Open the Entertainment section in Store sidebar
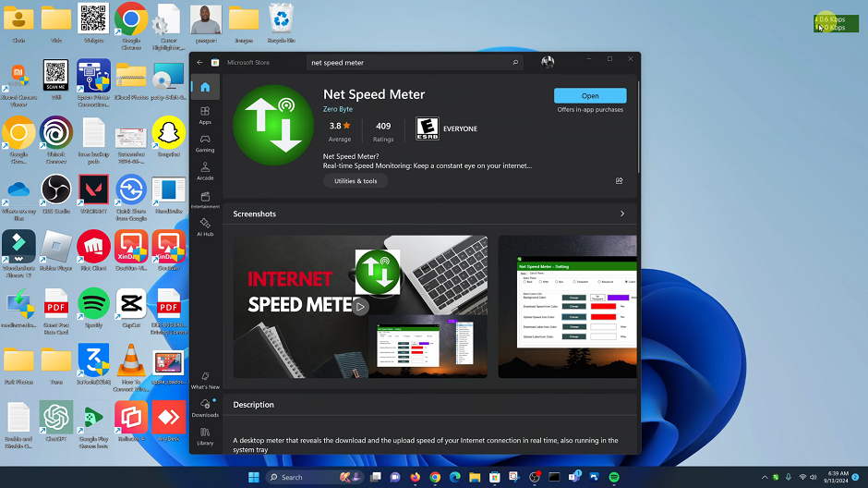Viewport: 868px width, 488px height. (205, 200)
